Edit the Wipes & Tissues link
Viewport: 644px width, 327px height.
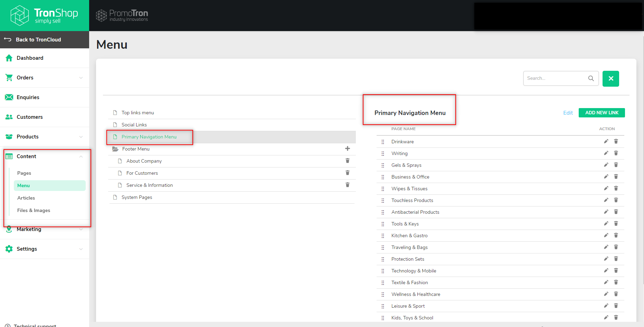[x=606, y=188]
